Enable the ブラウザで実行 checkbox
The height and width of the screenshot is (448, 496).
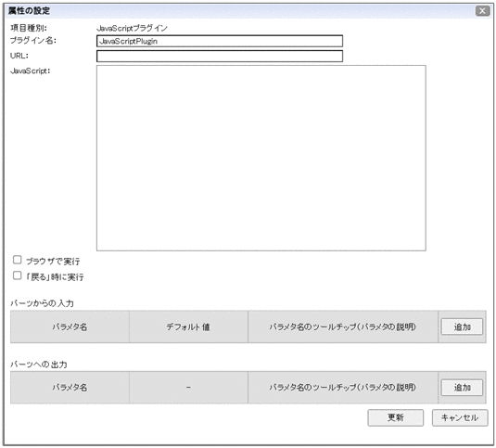pos(17,260)
